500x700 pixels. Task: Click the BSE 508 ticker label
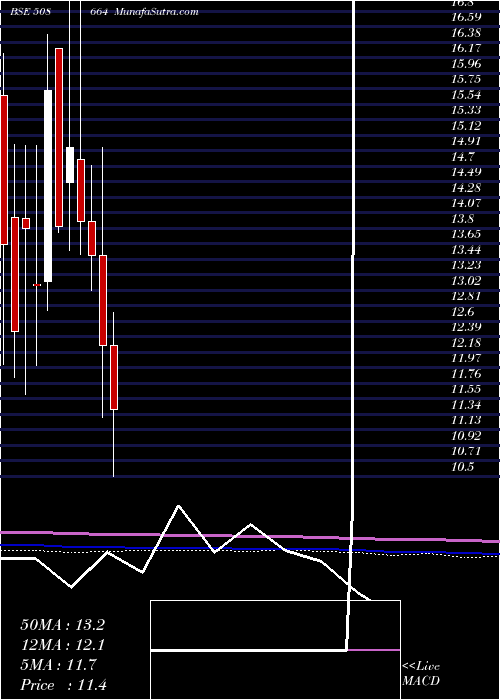pyautogui.click(x=30, y=12)
